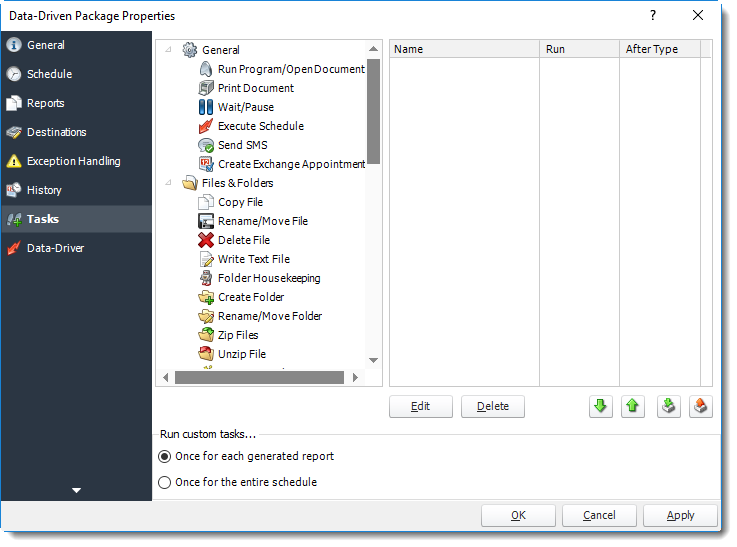The width and height of the screenshot is (737, 547).
Task: Click the Rename/Move Folder icon
Action: pos(205,316)
